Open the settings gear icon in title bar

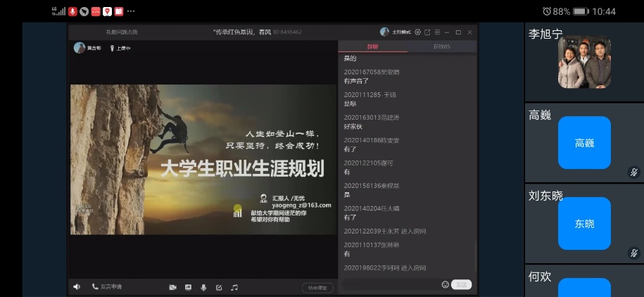pos(417,32)
